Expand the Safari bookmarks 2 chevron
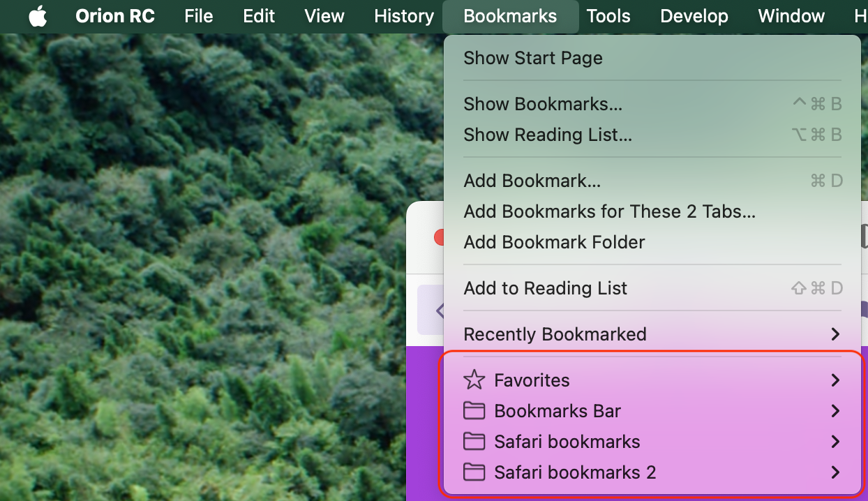 click(835, 472)
